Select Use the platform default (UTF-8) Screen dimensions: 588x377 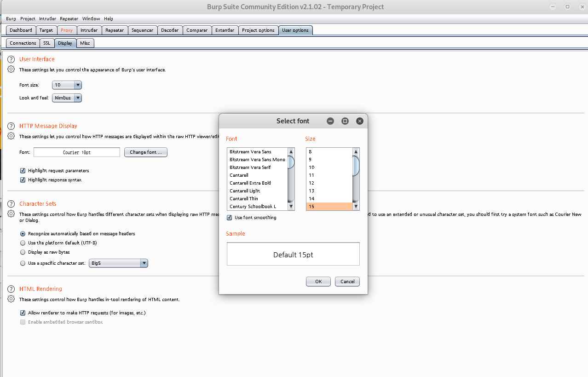23,243
